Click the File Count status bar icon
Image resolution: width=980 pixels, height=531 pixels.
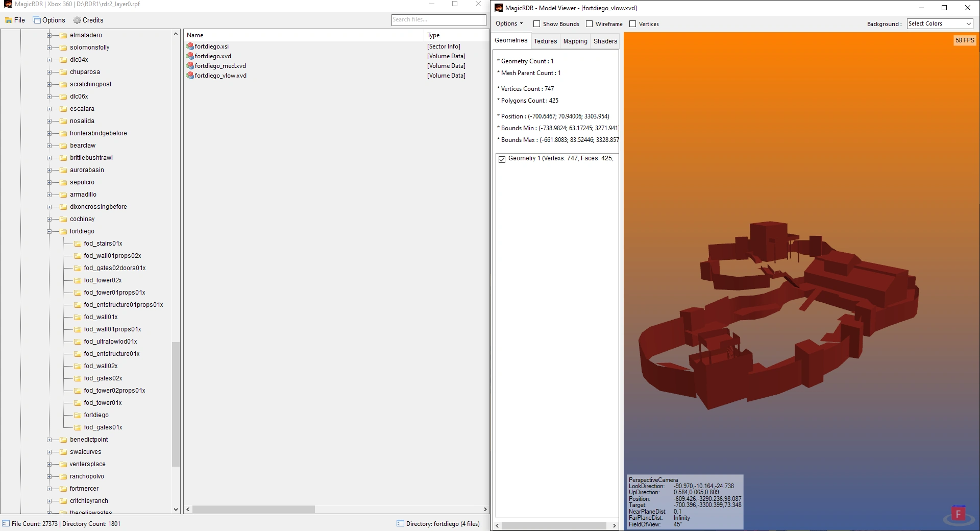[x=6, y=523]
